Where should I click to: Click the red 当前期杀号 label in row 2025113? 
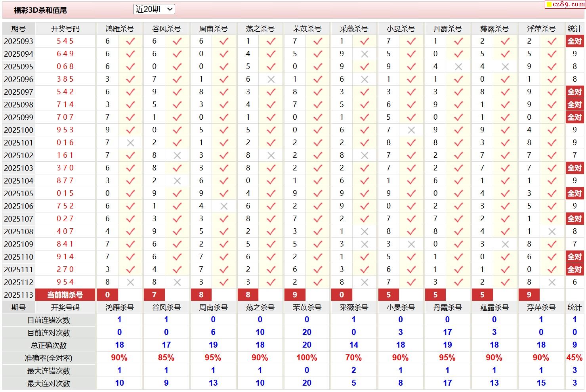click(65, 295)
